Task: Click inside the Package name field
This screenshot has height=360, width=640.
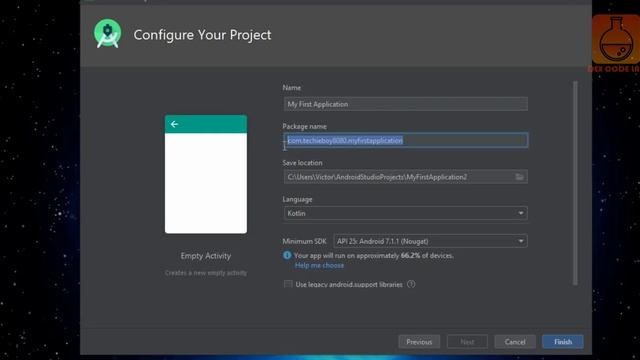Action: 405,140
